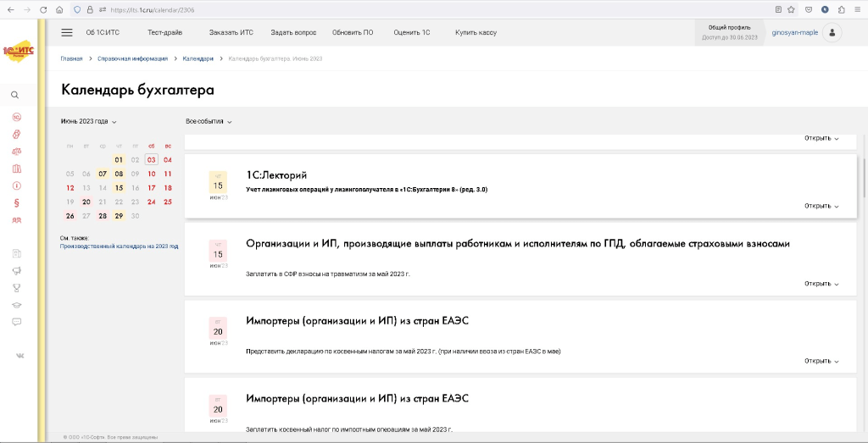Expand the 'Июнь 2023 года' month dropdown
Screen dimensions: 868x443
(x=88, y=121)
